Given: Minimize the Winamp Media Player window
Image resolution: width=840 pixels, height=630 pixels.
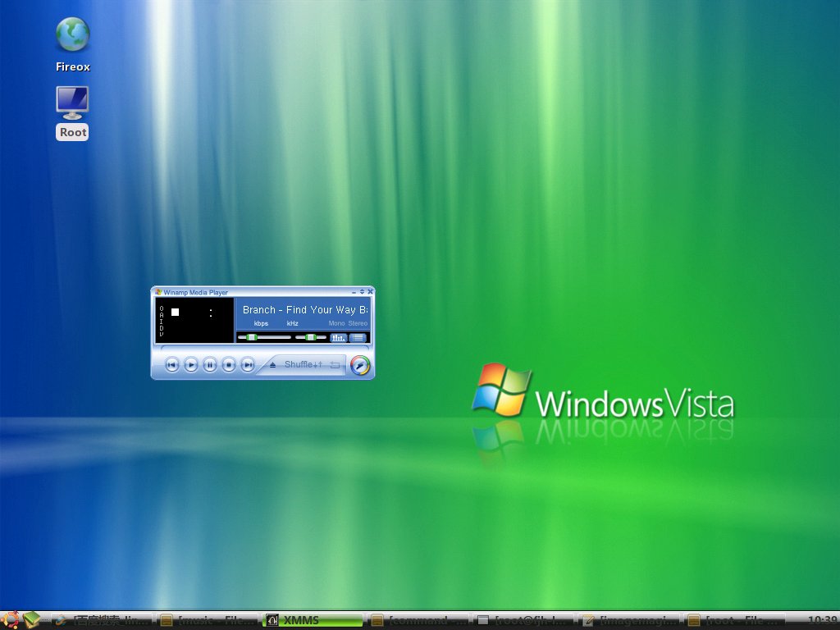Looking at the screenshot, I should 354,292.
